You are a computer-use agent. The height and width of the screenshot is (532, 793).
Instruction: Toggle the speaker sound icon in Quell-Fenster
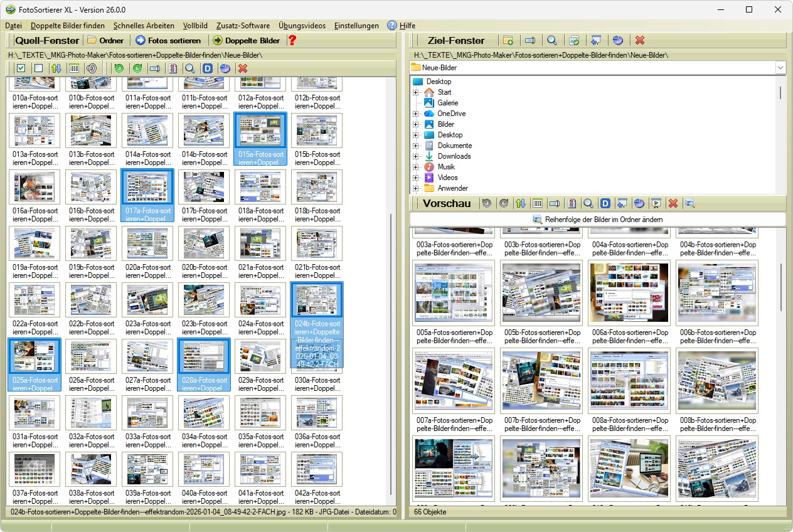[92, 68]
